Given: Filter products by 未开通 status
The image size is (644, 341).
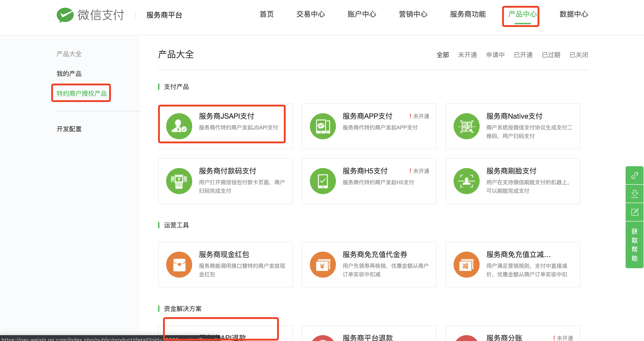Looking at the screenshot, I should [x=467, y=55].
